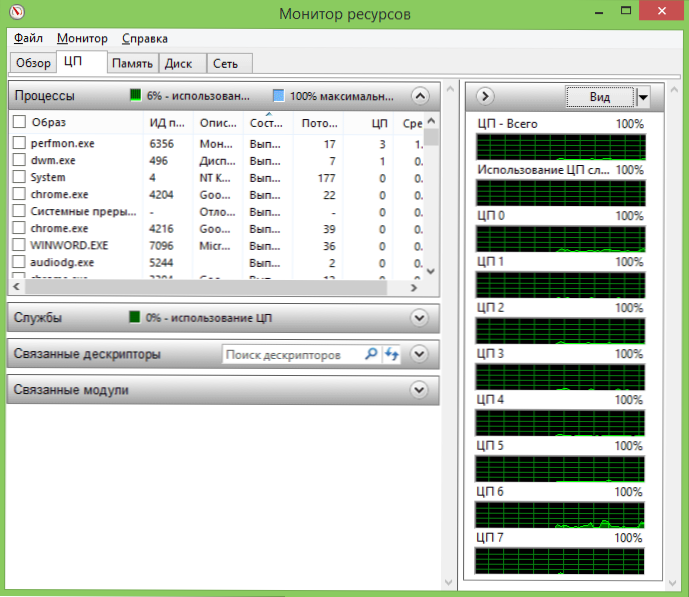Open the Файл menu
689x597 pixels.
click(x=28, y=38)
